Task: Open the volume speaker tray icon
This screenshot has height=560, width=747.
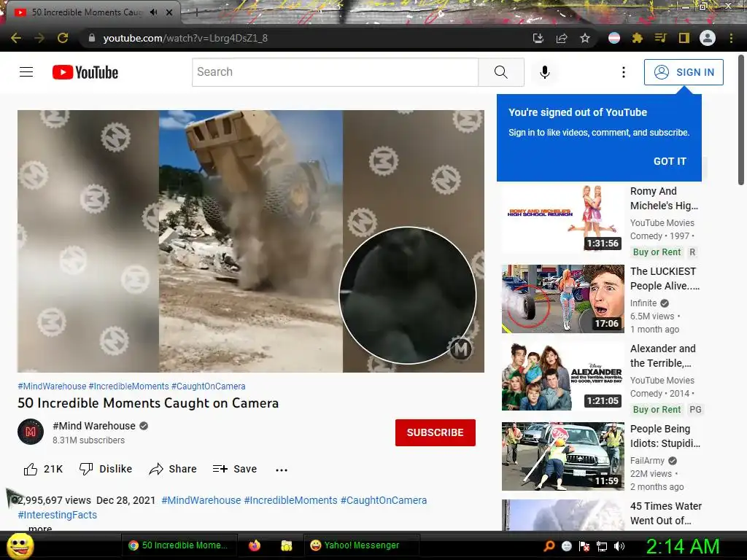Action: pos(619,546)
